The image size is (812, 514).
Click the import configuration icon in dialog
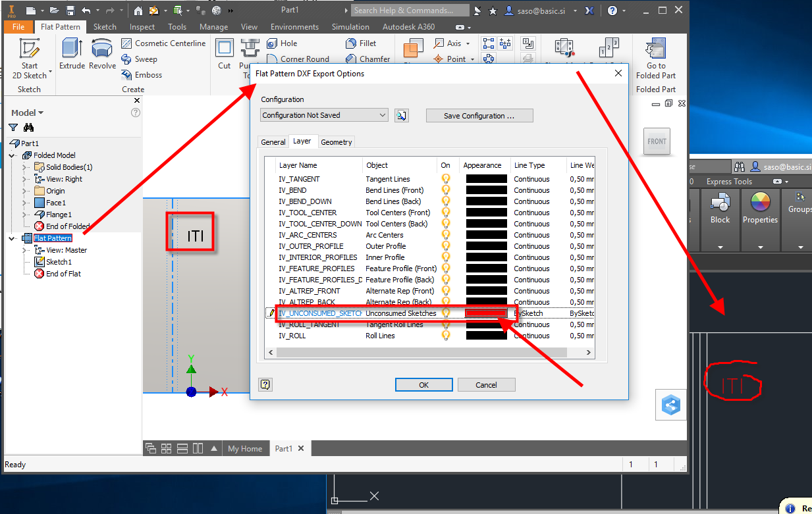(401, 115)
